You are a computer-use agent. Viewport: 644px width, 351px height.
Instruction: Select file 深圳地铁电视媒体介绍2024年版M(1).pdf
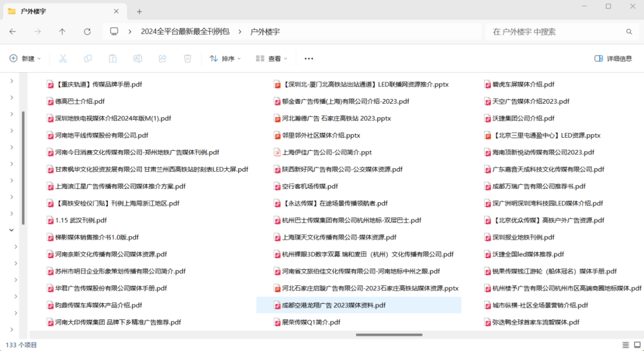click(x=109, y=119)
